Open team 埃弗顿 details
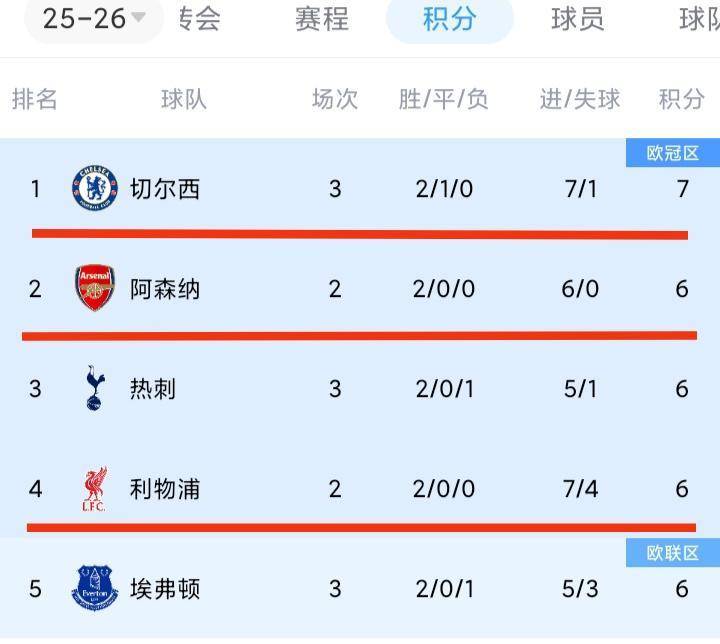This screenshot has height=644, width=720. [x=165, y=588]
